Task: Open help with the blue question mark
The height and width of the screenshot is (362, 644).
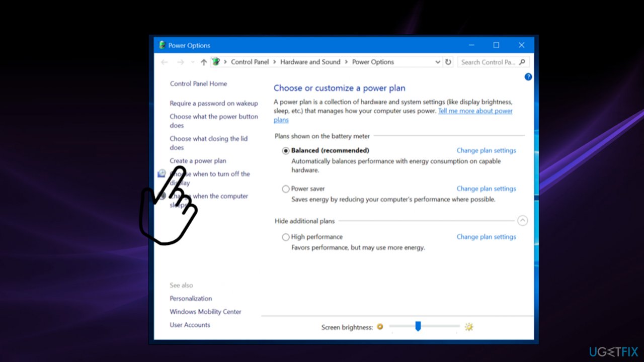Action: tap(528, 77)
